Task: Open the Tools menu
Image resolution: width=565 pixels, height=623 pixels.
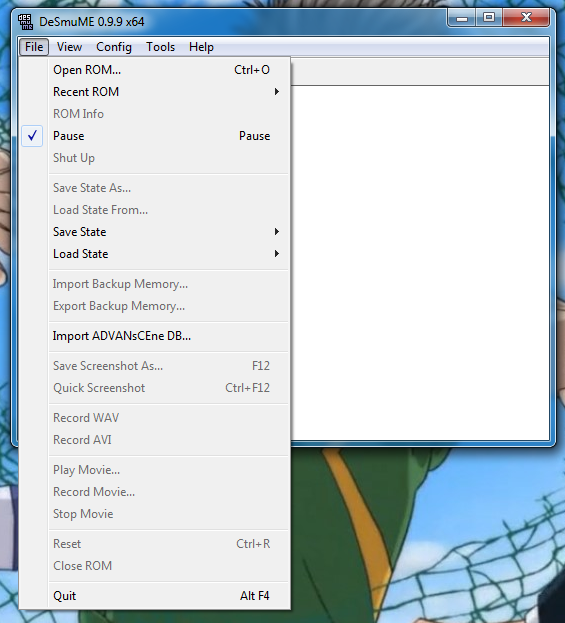Action: pyautogui.click(x=161, y=47)
